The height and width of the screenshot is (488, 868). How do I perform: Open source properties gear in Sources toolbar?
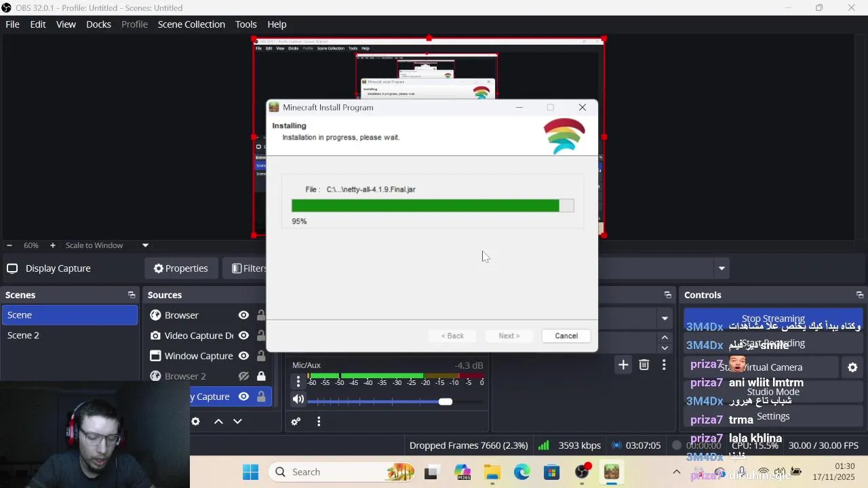[x=195, y=422]
